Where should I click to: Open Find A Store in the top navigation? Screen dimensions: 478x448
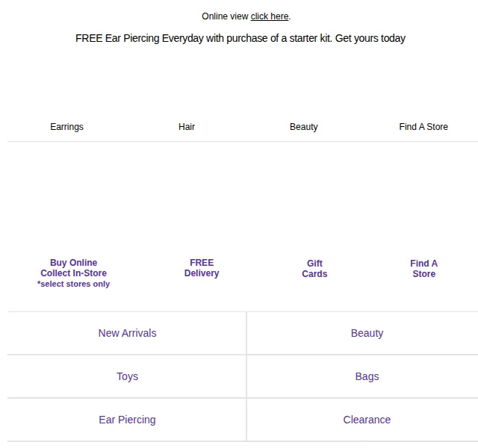point(423,126)
